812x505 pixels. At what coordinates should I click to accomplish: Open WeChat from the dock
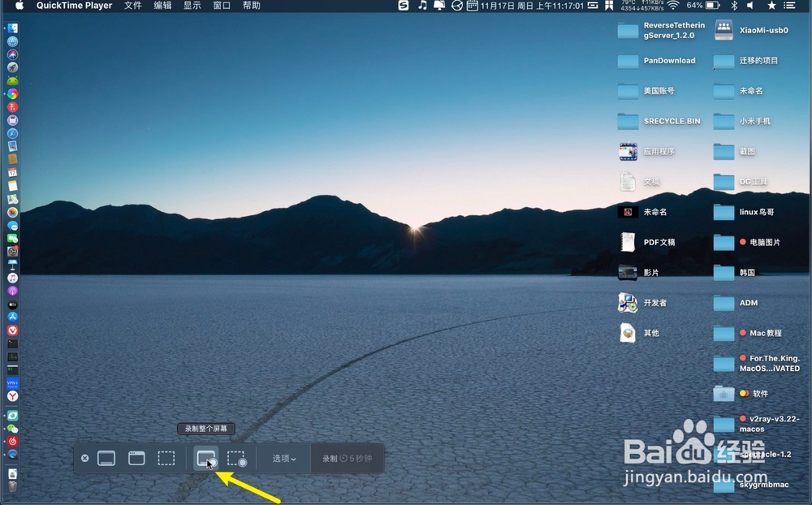pos(12,429)
